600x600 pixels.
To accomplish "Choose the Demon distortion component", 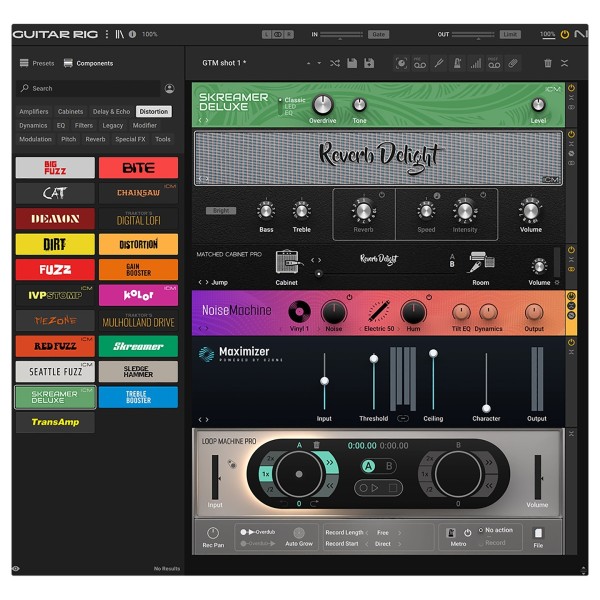I will point(55,218).
